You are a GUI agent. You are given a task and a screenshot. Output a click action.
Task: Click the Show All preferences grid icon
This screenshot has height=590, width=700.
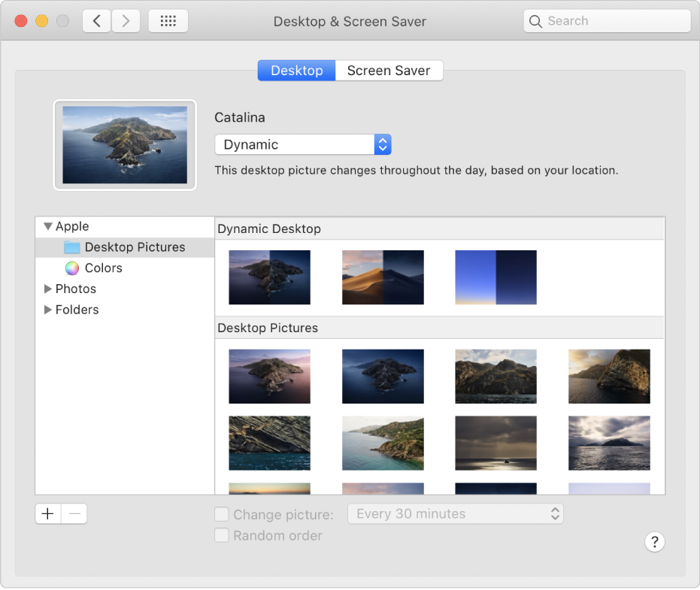[168, 20]
